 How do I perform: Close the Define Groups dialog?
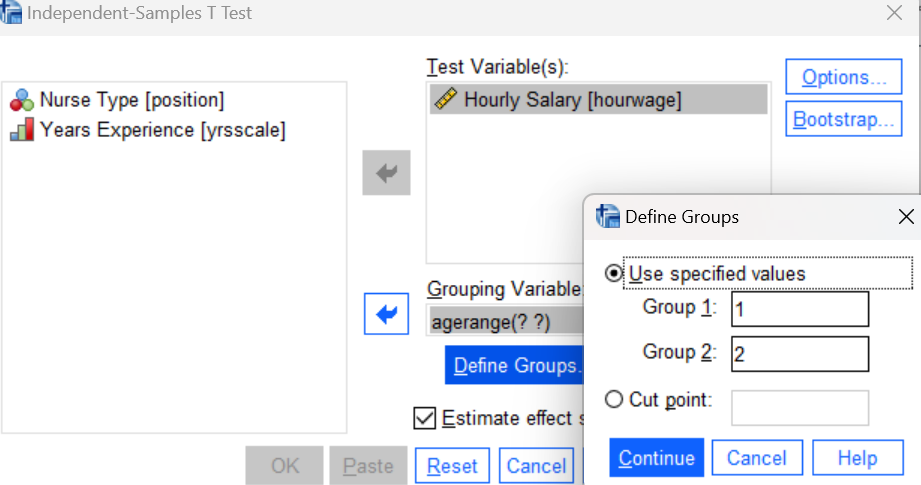click(x=906, y=217)
